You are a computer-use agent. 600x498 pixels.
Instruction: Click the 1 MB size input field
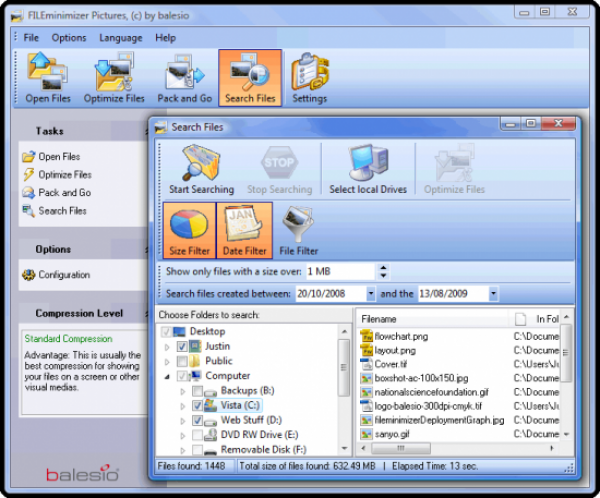340,271
